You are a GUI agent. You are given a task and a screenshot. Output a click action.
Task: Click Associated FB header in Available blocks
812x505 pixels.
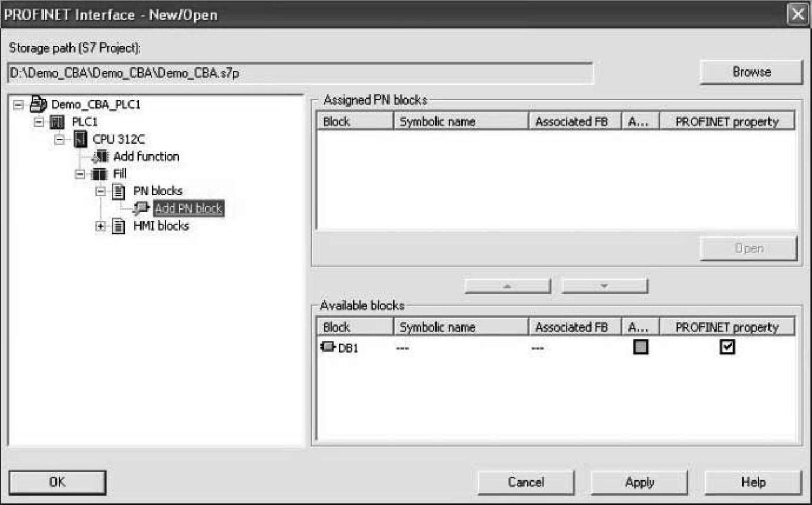coord(575,327)
